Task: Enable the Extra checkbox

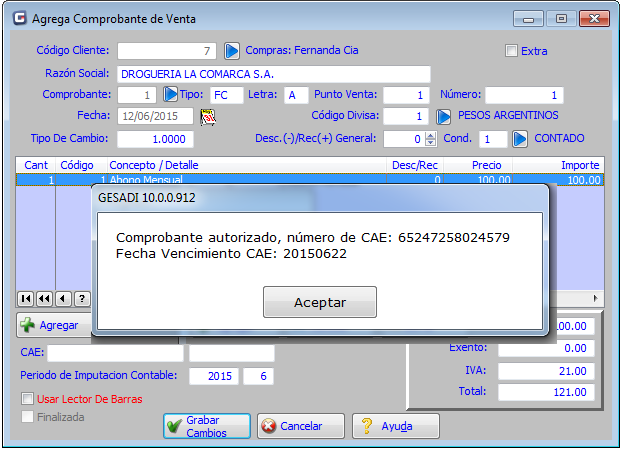Action: pyautogui.click(x=512, y=51)
